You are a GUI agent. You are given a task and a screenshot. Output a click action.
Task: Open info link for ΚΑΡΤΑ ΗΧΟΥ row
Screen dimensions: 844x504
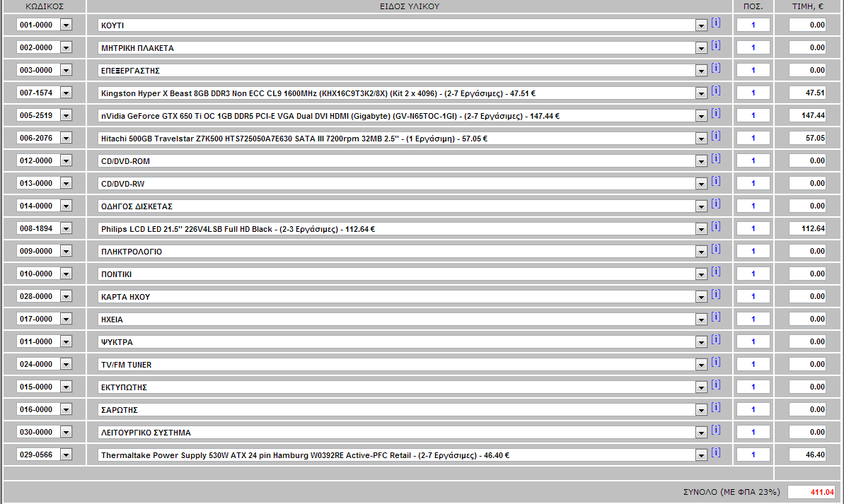(716, 293)
